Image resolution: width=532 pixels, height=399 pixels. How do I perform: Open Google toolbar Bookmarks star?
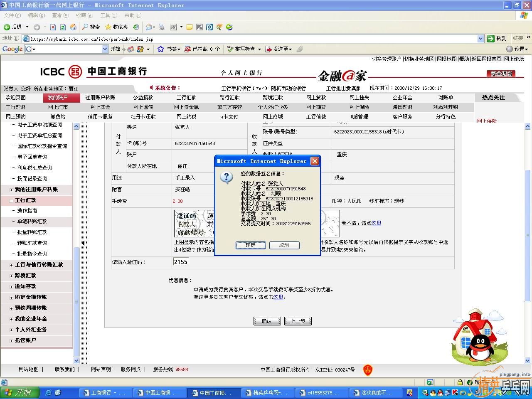coord(161,49)
